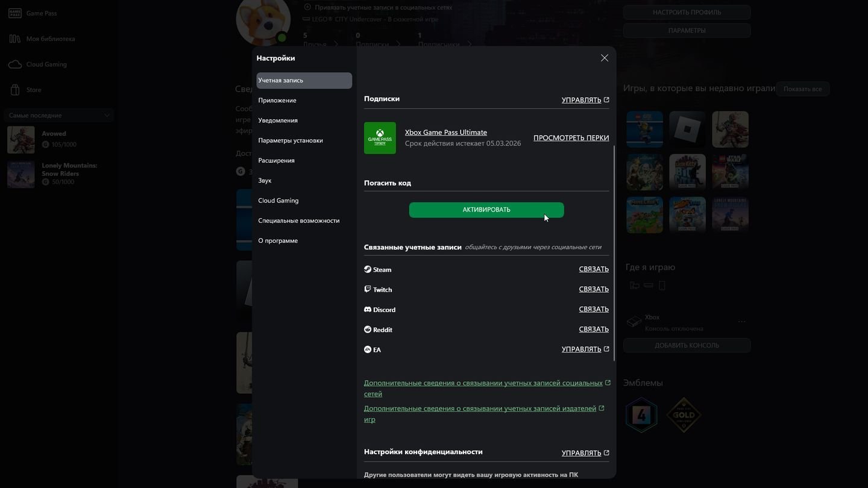
Task: Open Store in the left sidebar
Action: (34, 90)
